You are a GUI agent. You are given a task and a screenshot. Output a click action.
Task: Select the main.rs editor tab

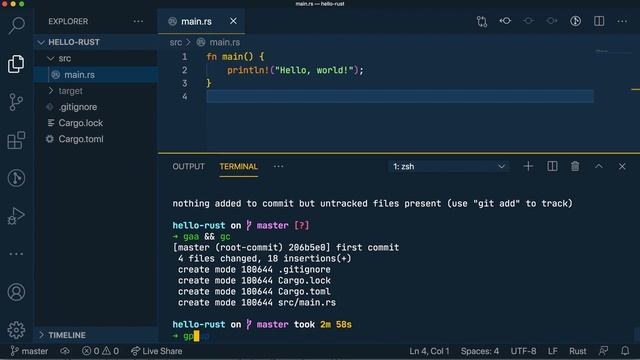tap(201, 21)
